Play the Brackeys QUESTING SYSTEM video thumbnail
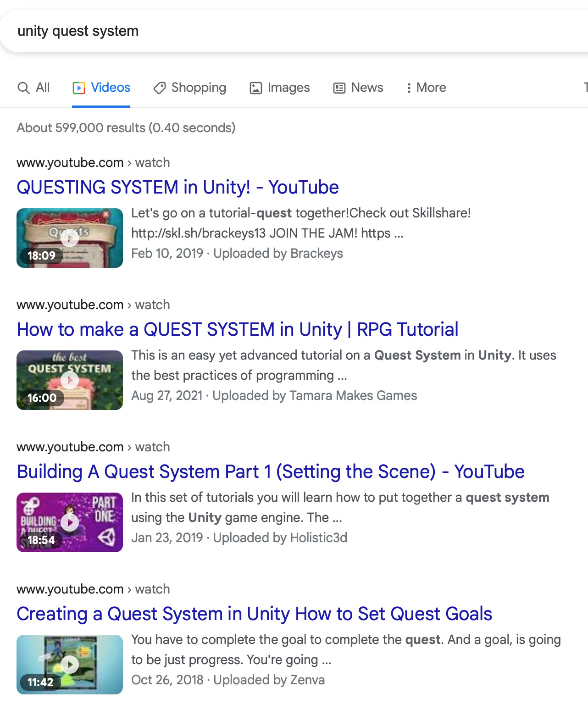The height and width of the screenshot is (710, 588). coord(69,238)
